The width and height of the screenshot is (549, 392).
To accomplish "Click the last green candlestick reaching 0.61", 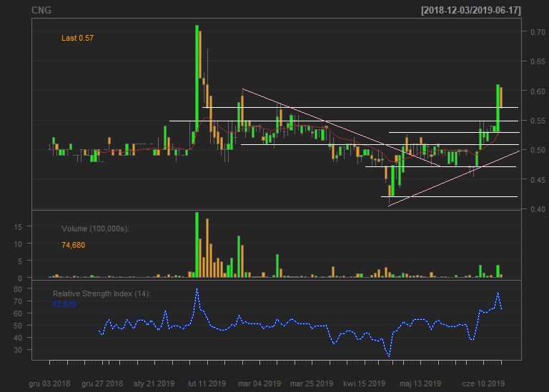I will pos(498,108).
